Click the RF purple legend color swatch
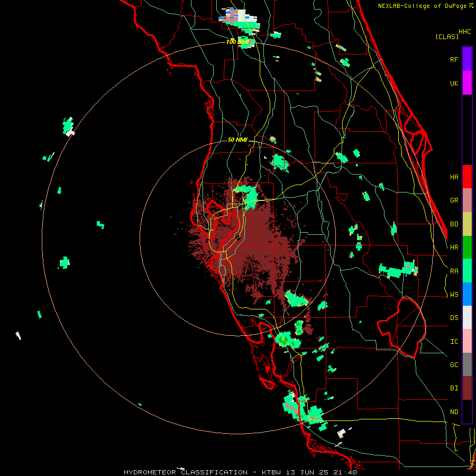476x476 pixels. (x=467, y=59)
